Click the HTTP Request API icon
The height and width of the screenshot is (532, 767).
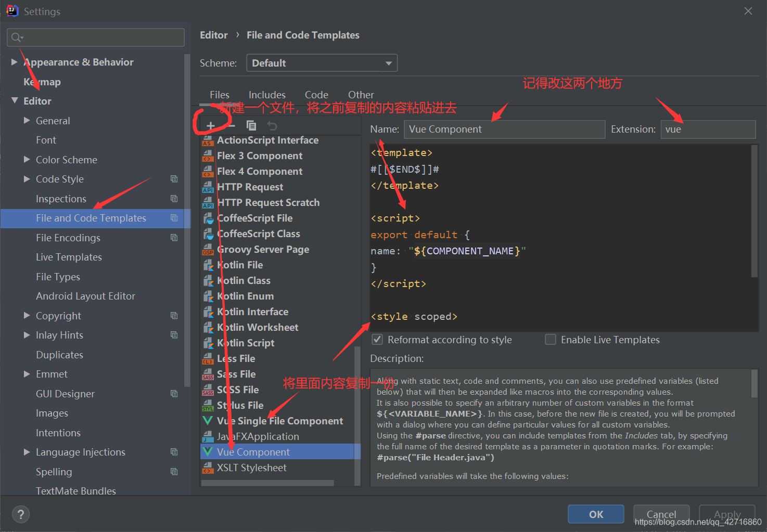208,187
